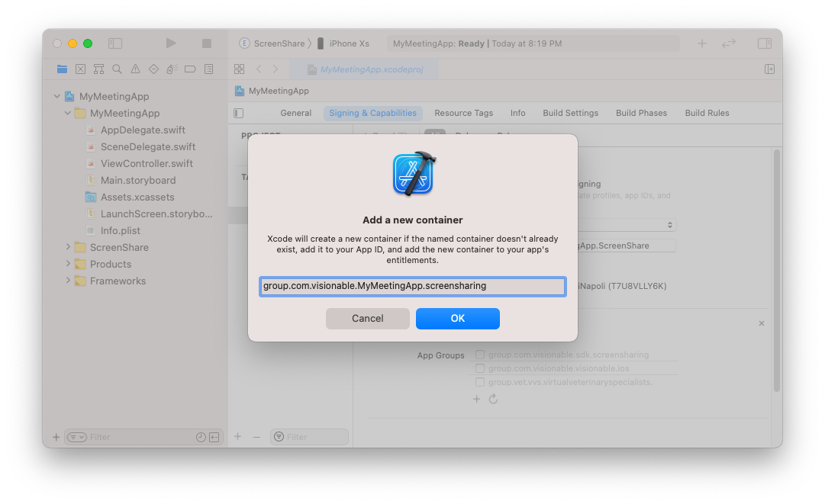
Task: Open the Build Rules tab
Action: (707, 113)
